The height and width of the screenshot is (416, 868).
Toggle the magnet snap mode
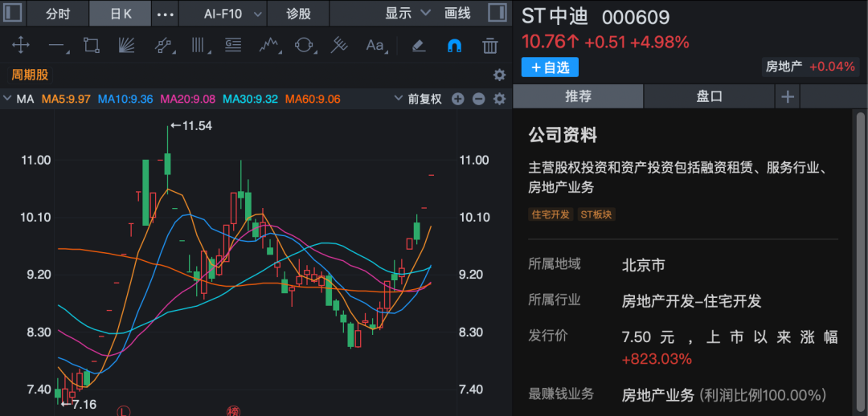tap(454, 45)
